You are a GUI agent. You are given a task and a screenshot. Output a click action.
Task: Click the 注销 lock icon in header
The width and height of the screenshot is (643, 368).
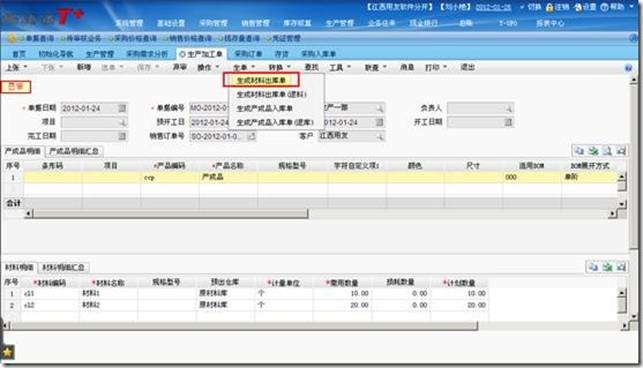click(549, 7)
